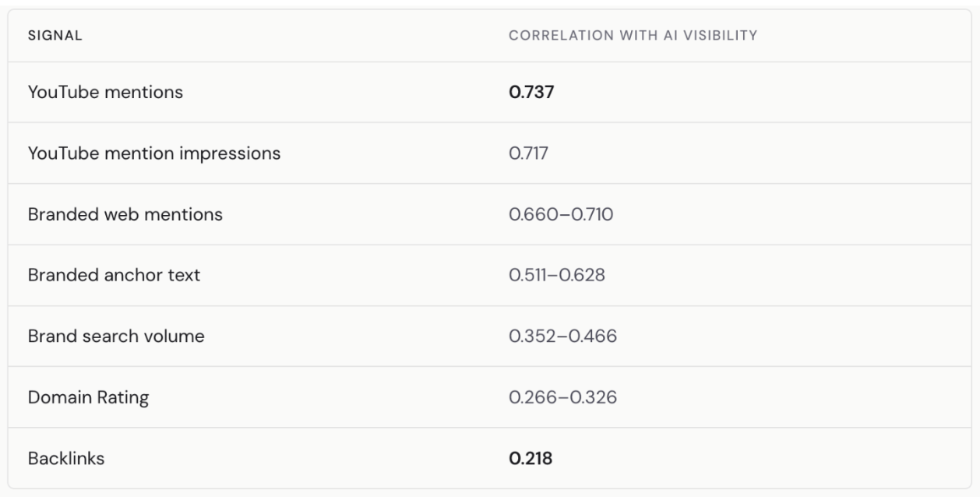
Task: Select the YouTube mentions row label
Action: click(x=105, y=92)
